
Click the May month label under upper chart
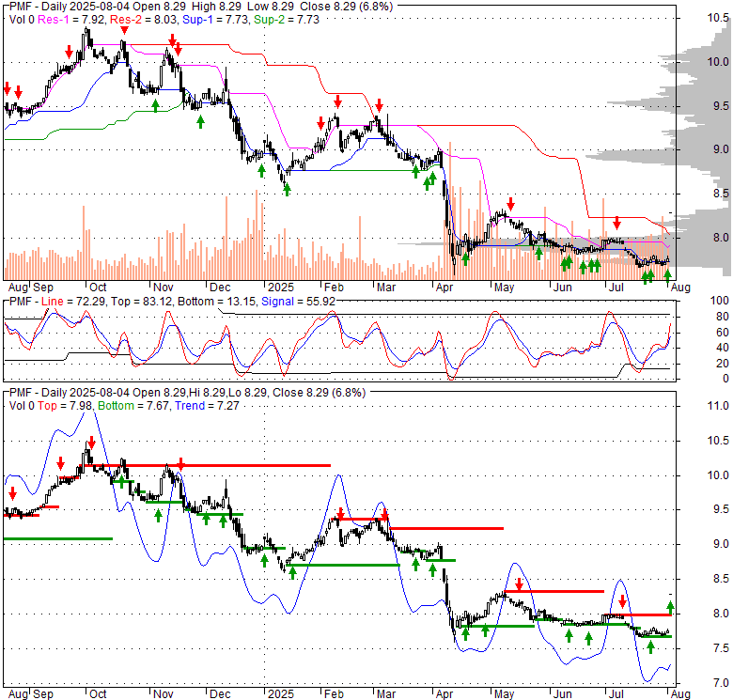504,288
